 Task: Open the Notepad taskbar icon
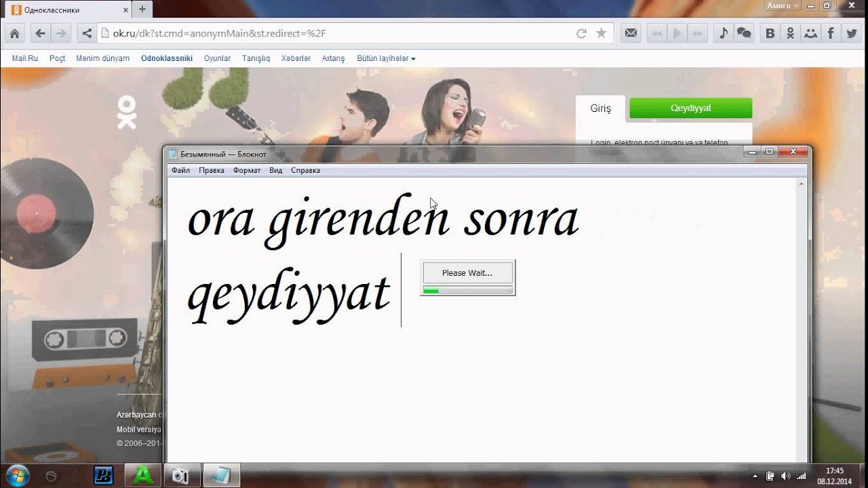click(220, 476)
